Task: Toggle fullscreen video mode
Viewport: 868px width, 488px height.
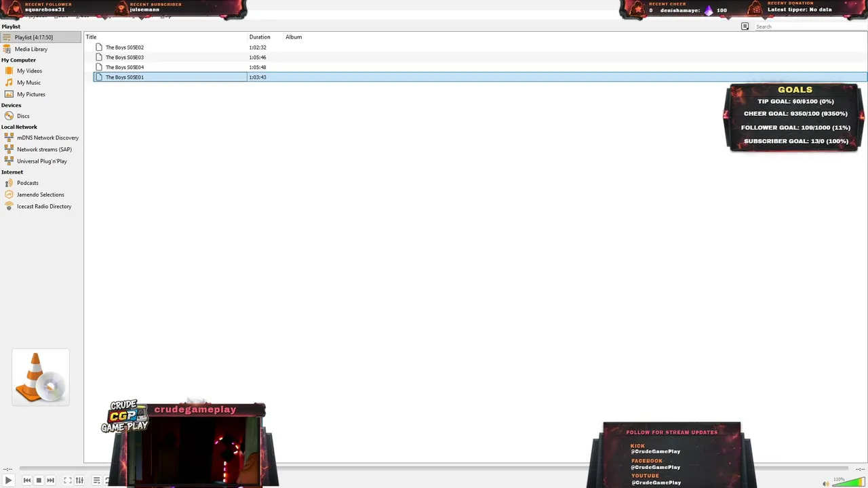Action: click(68, 481)
